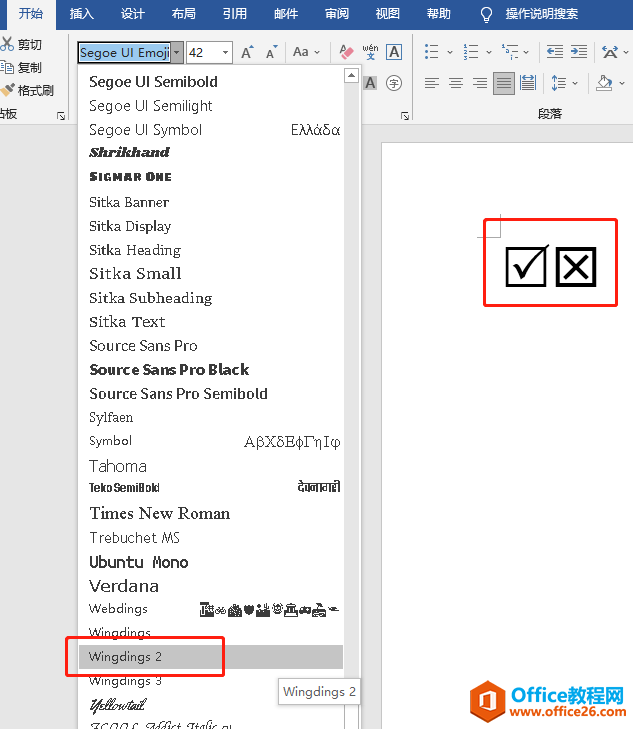Open the 邮件 tab
The height and width of the screenshot is (729, 633).
285,14
